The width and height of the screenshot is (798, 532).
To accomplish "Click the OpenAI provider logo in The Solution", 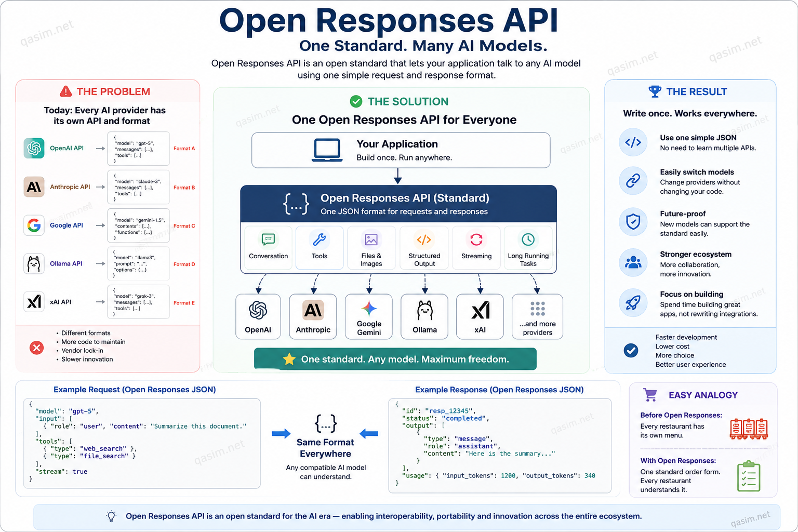I will coord(258,310).
